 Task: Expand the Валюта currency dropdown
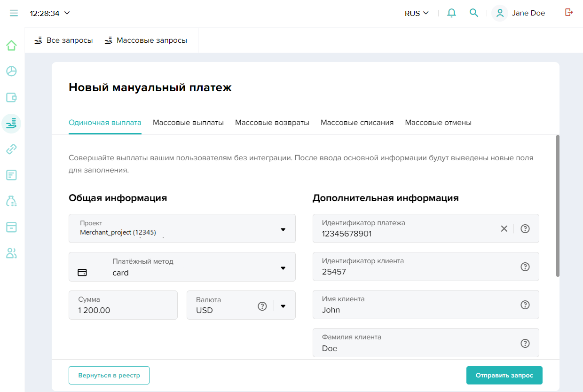(283, 306)
